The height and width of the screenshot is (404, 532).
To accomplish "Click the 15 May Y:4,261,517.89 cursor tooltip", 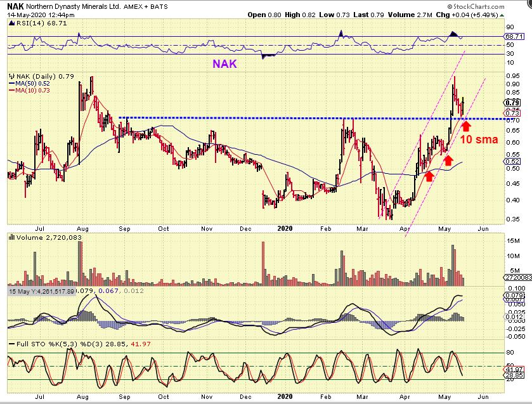I will pos(41,291).
